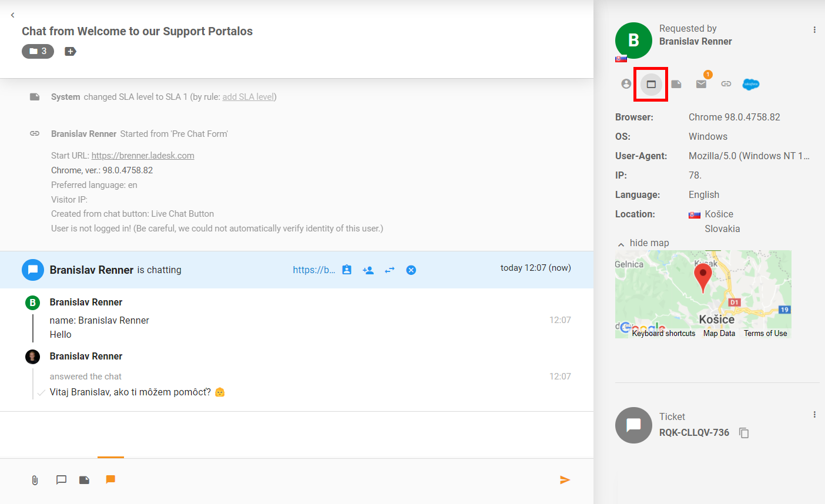825x504 pixels.
Task: Go back using the top-left arrow
Action: coord(12,15)
